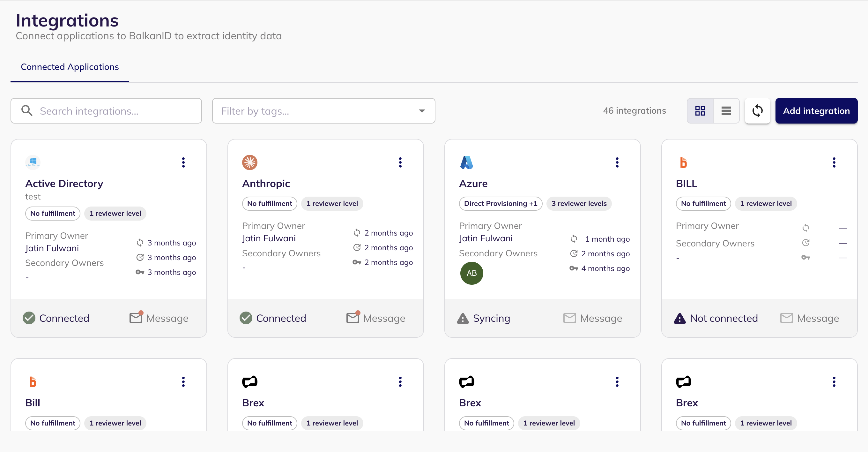Click 3 reviewer levels tag on Azure
868x452 pixels.
pos(579,203)
